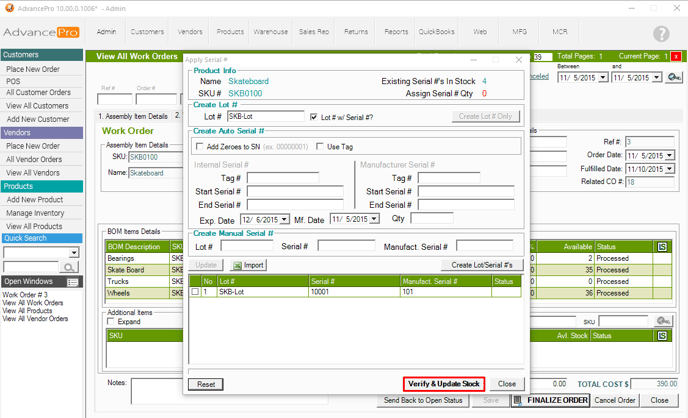Open the Warehouse menu

[x=270, y=32]
